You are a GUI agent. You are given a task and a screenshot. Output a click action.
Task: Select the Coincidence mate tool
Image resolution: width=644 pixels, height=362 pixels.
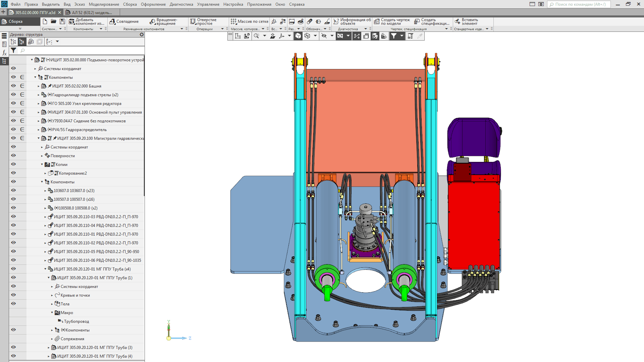click(x=124, y=21)
